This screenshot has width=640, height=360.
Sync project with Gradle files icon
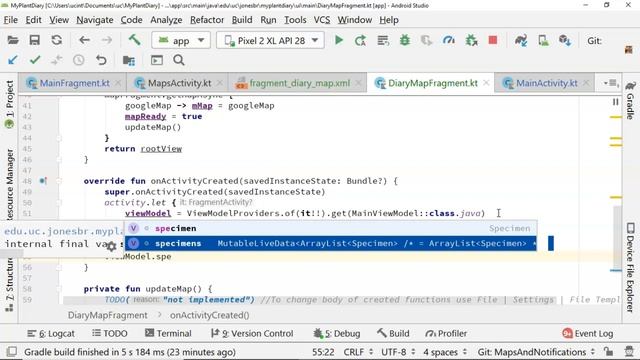point(521,40)
